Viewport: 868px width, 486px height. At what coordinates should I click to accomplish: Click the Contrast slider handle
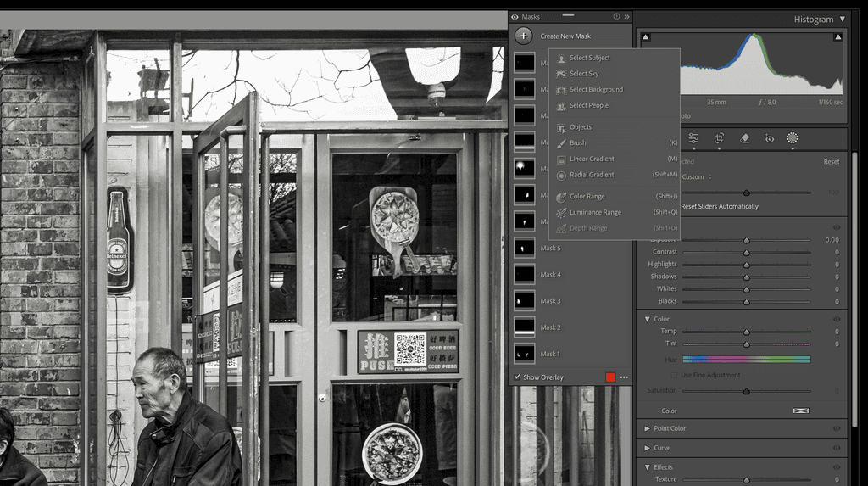click(746, 253)
